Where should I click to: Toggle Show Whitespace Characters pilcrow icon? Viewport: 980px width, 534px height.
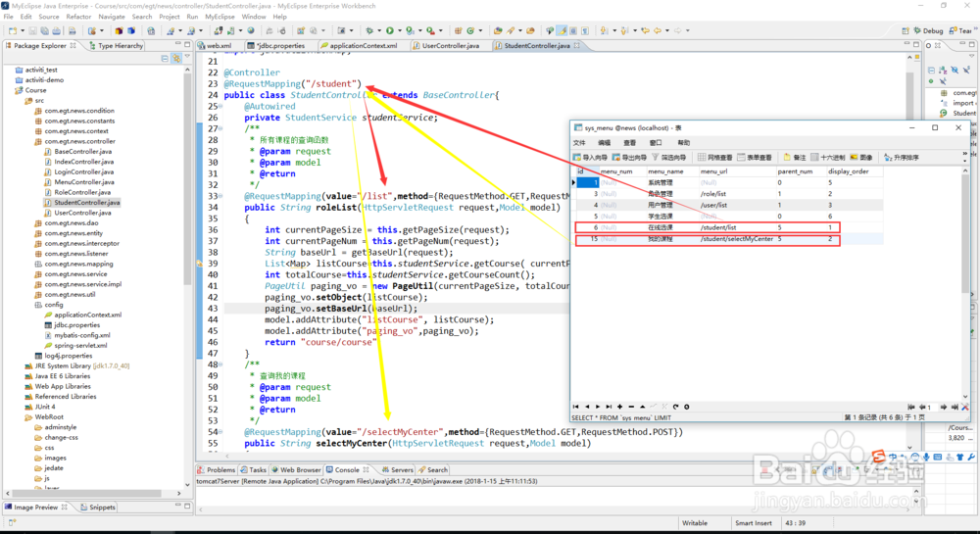[x=585, y=30]
